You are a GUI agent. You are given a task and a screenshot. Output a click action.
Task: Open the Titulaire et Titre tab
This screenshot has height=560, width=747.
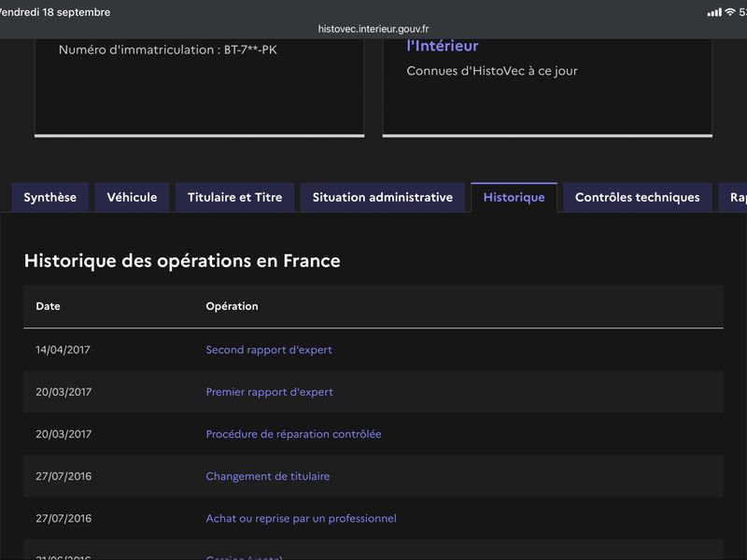click(235, 197)
